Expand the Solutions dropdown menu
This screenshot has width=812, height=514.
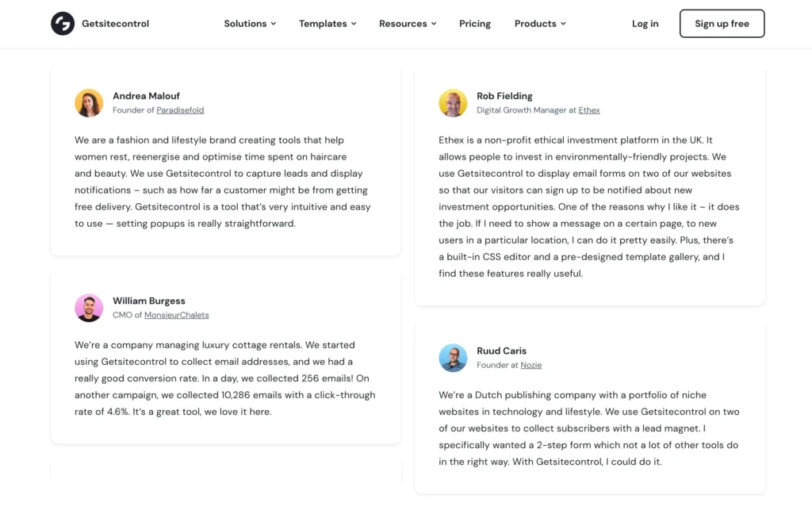[250, 24]
